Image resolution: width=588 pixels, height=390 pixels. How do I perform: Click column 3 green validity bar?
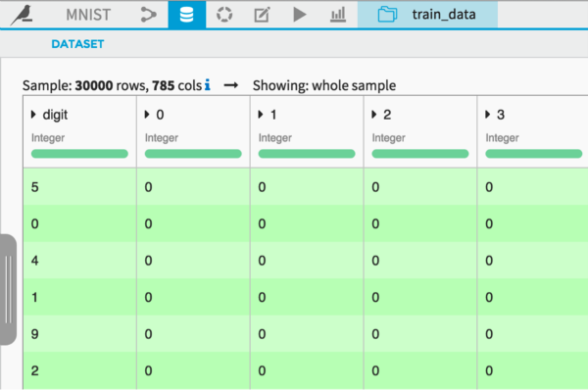[534, 154]
